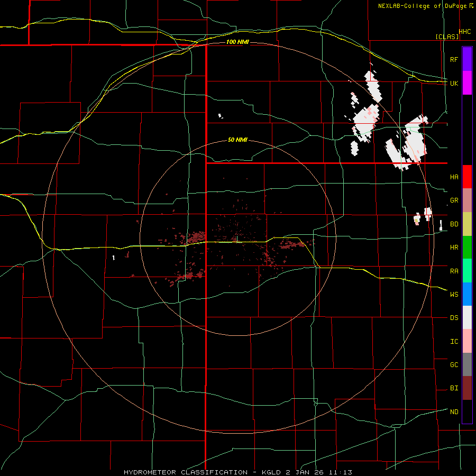Click the 50 NMI range ring label
Image resolution: width=476 pixels, height=476 pixels.
click(x=237, y=140)
